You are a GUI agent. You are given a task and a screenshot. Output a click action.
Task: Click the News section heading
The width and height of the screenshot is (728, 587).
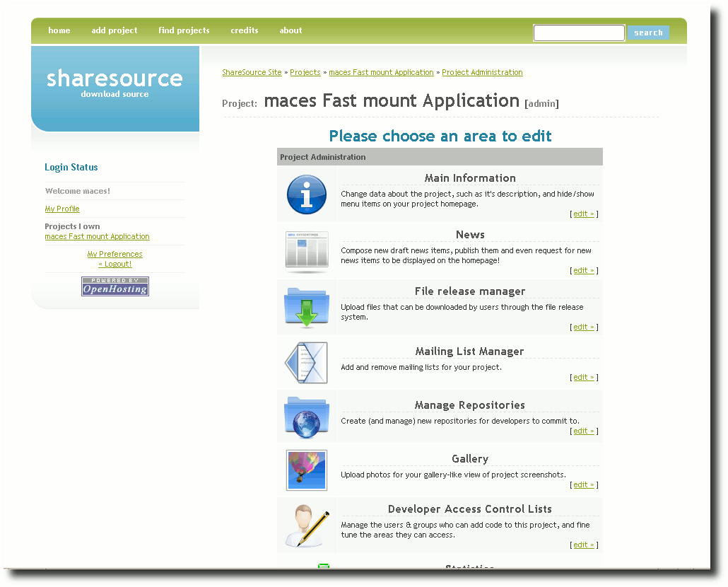(470, 235)
